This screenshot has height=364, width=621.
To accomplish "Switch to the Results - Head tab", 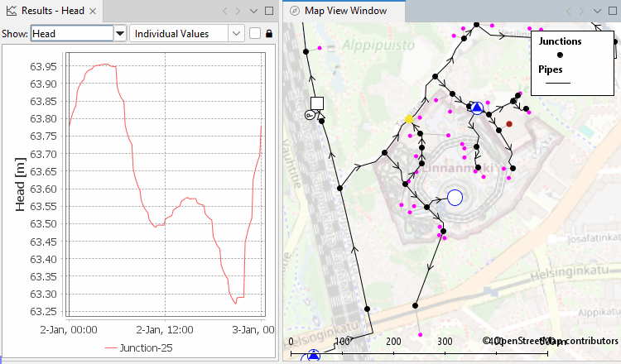I will [50, 12].
